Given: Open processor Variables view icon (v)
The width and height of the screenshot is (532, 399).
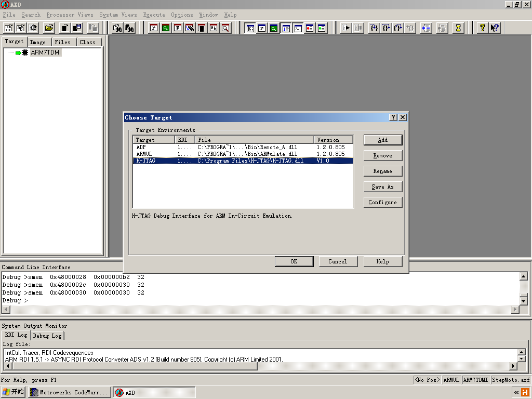Looking at the screenshot, I should pyautogui.click(x=178, y=28).
